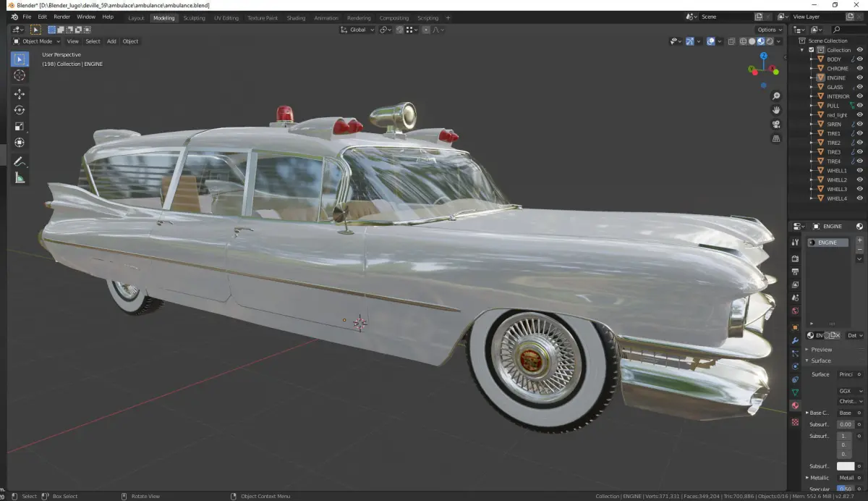This screenshot has height=501, width=868.
Task: Hide WHELL4 object via eye icon
Action: click(x=860, y=198)
